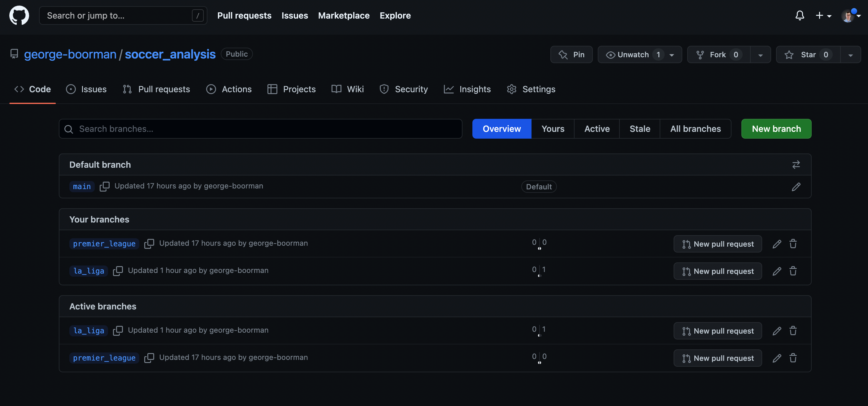Switch to the Stale branches tab
868x406 pixels.
[x=640, y=129]
